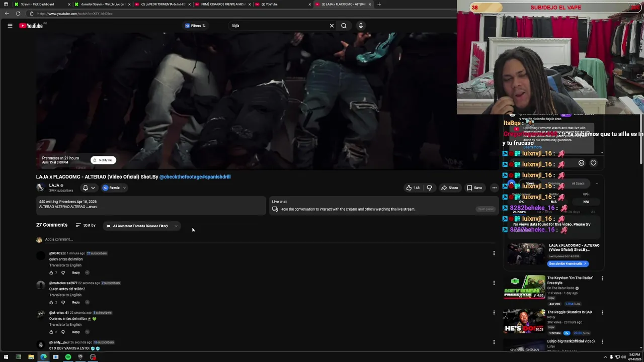Start voice search with the microphone icon
The width and height of the screenshot is (644, 362).
pos(361,26)
